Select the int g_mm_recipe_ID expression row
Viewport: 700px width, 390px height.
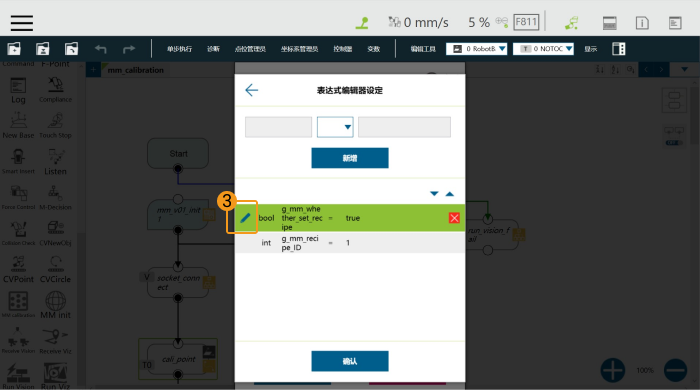pos(350,243)
